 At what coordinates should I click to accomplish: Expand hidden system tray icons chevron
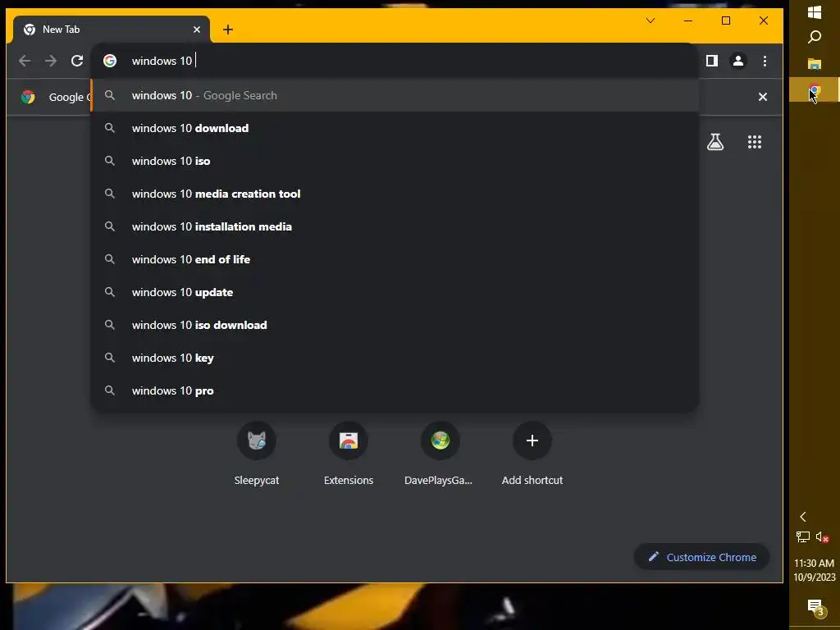(802, 517)
